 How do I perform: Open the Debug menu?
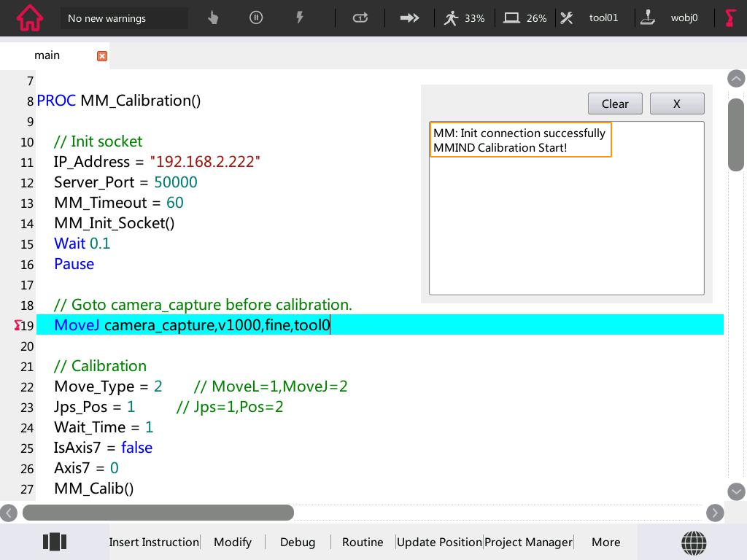[298, 542]
